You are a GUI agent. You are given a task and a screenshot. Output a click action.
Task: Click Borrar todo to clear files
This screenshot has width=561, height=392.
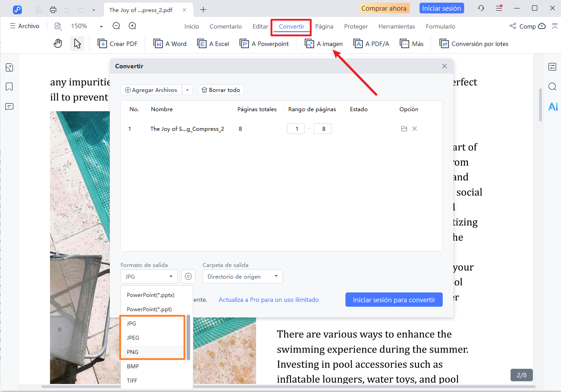(220, 89)
